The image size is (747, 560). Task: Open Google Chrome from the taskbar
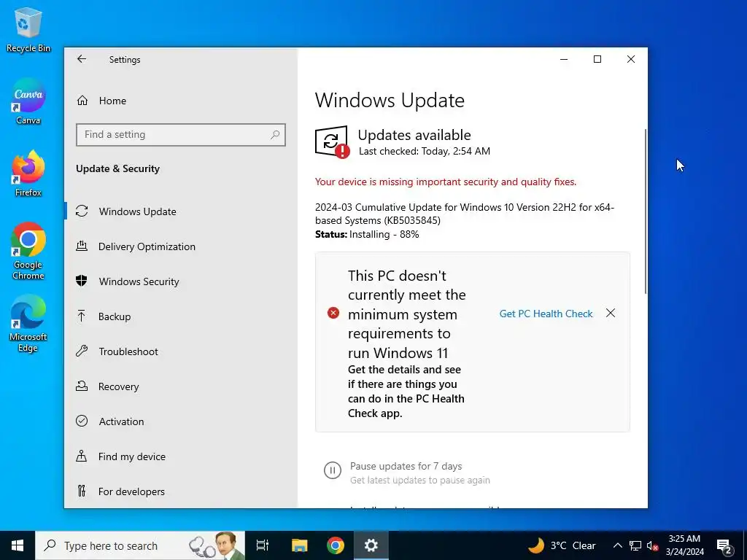[336, 545]
